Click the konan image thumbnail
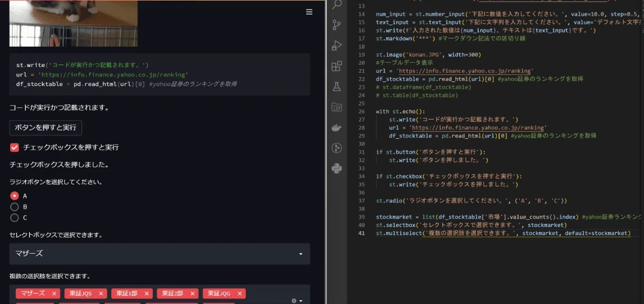The width and height of the screenshot is (644, 304). tap(74, 23)
